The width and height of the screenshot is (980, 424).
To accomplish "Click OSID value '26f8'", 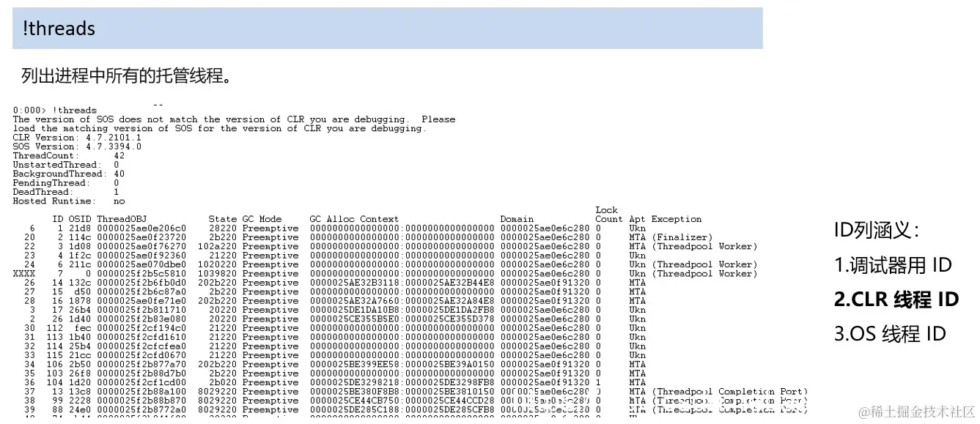I will (x=80, y=373).
